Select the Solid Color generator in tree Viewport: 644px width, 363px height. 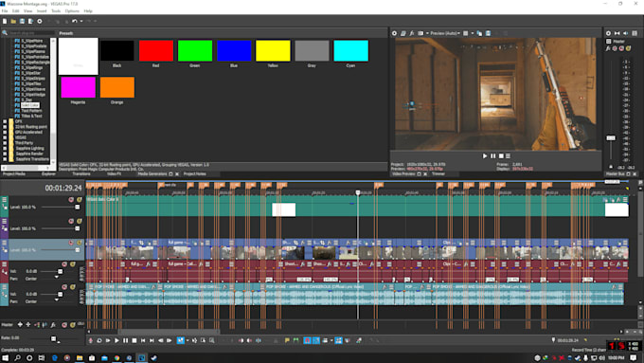pyautogui.click(x=30, y=105)
